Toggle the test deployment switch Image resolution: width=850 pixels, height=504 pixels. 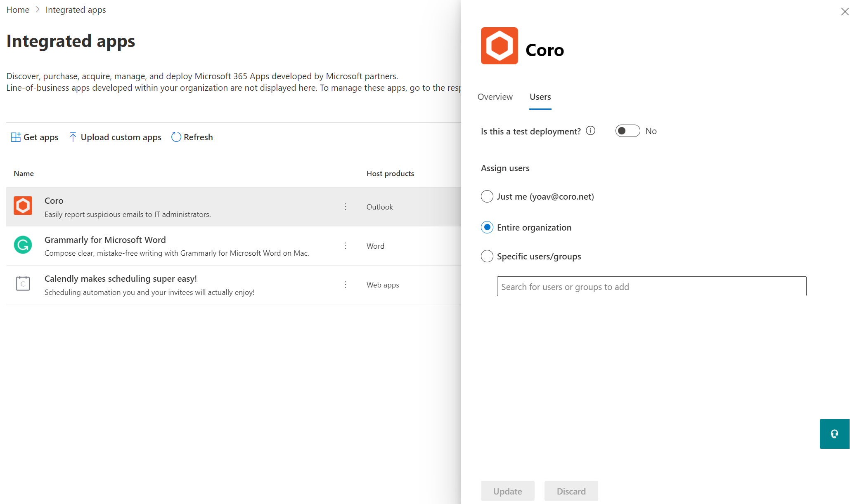pos(627,131)
